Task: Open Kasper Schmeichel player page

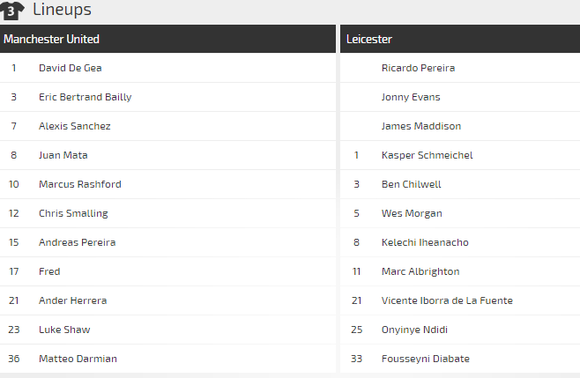Action: (x=427, y=155)
